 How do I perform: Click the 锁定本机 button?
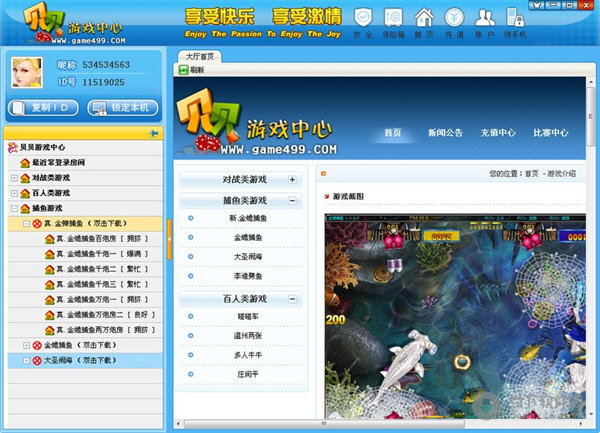click(x=122, y=108)
